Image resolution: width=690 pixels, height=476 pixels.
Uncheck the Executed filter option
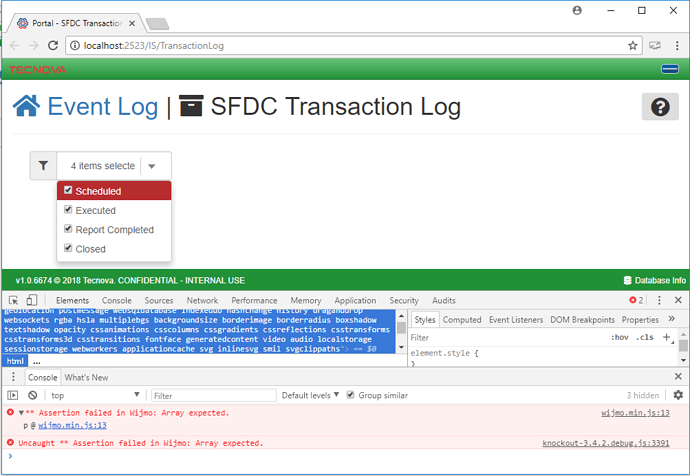(x=68, y=210)
